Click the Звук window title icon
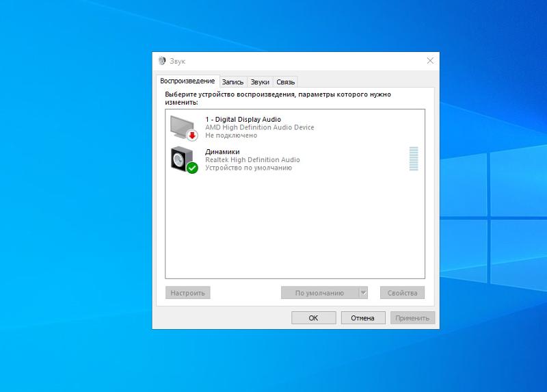The height and width of the screenshot is (392, 547). pyautogui.click(x=162, y=61)
